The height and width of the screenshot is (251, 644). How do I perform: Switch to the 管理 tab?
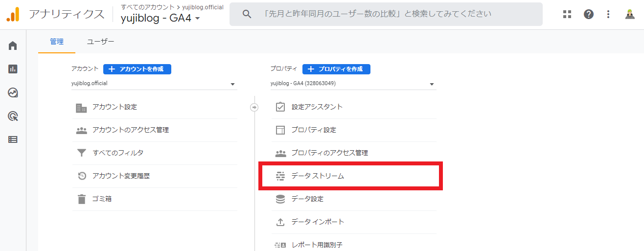click(x=57, y=42)
